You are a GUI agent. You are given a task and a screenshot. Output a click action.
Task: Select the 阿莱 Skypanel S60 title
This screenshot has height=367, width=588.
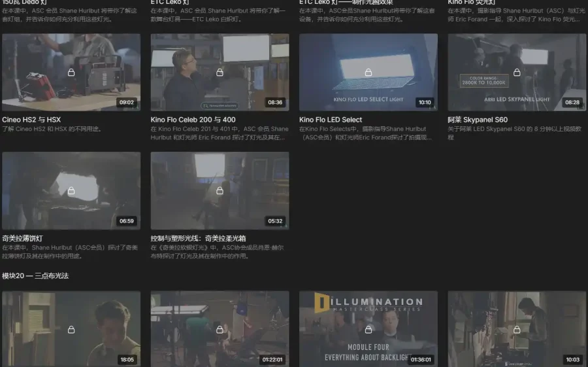tap(478, 120)
